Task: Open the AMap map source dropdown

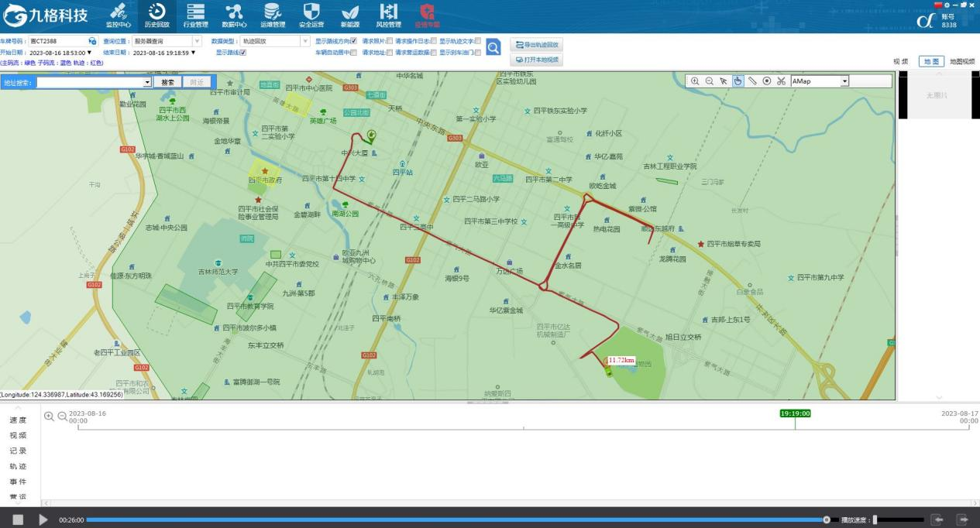Action: (844, 81)
